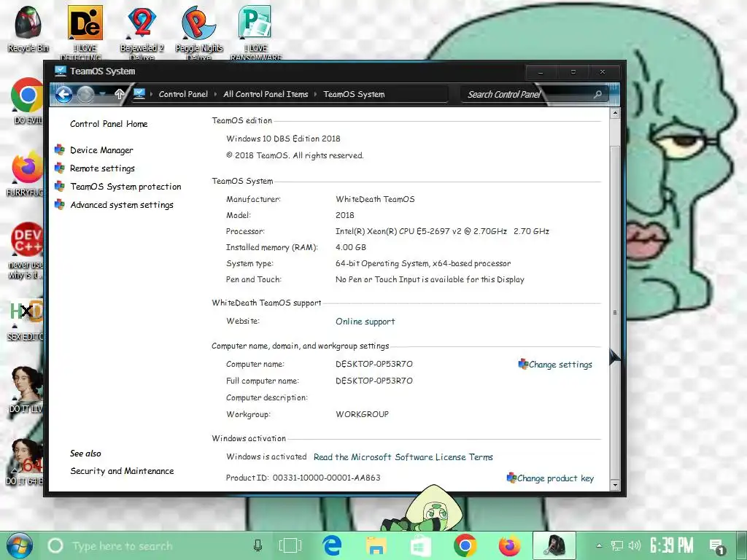
Task: Click 'Windows 10 DBS Edition 2018' text
Action: tap(284, 139)
